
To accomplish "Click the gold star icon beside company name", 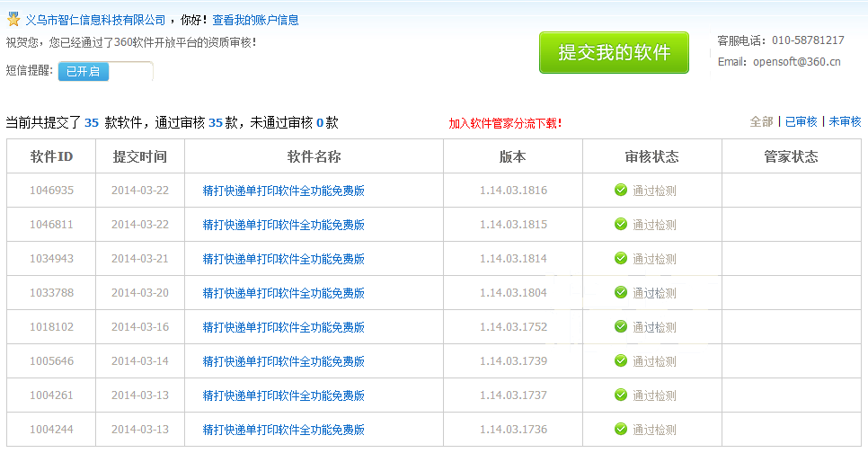I will coord(13,19).
